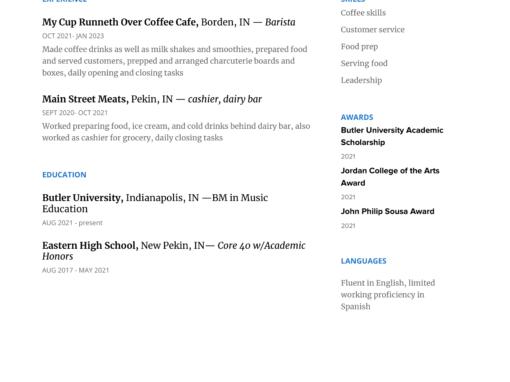The height and width of the screenshot is (382, 510).
Task: Click the Main Street Meats job title
Action: 152,99
